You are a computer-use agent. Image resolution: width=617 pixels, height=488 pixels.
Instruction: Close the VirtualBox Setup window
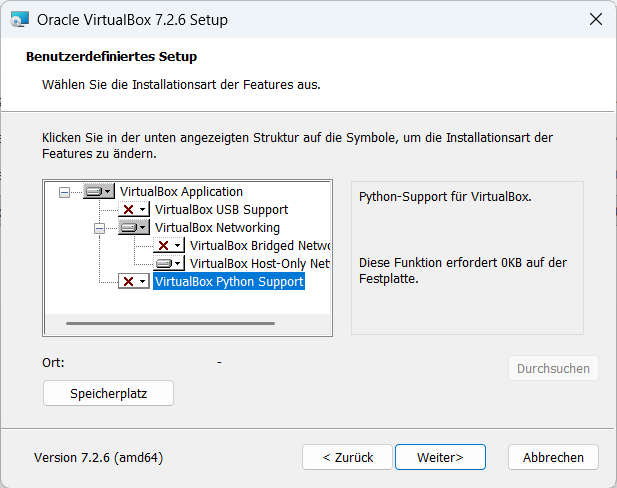pos(595,19)
